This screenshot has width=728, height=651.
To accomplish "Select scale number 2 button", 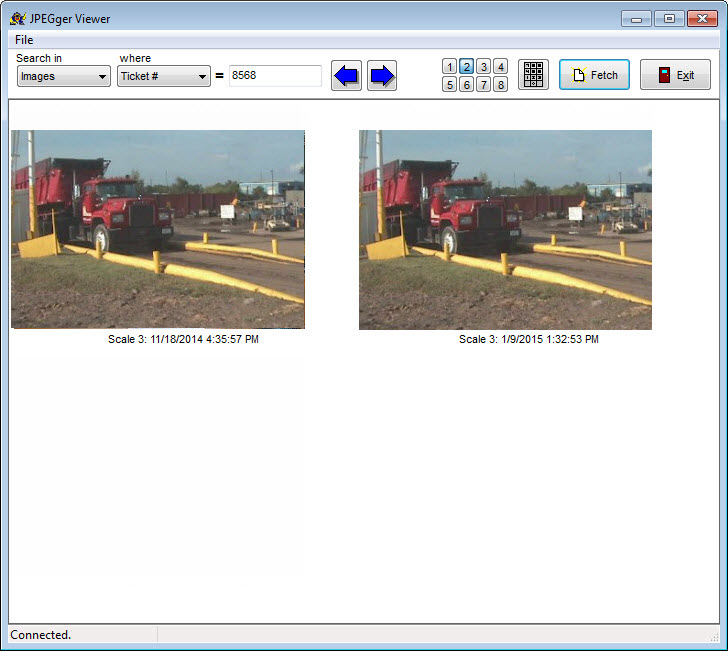I will click(467, 67).
